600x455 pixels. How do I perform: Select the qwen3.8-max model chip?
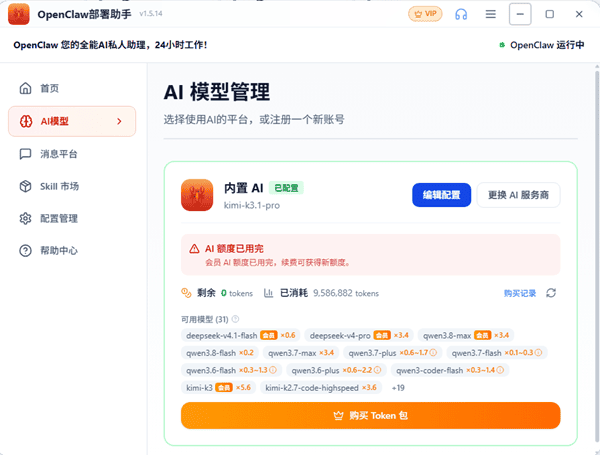pos(466,335)
